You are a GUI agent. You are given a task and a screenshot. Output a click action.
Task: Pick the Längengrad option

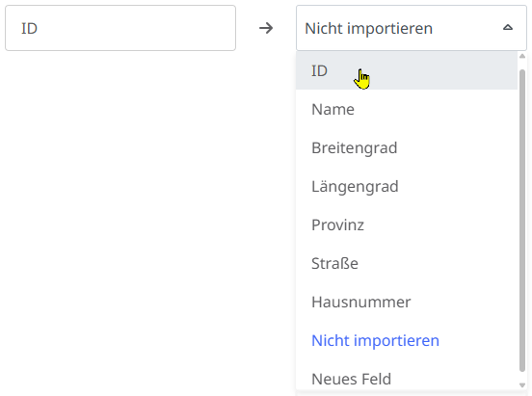(407, 186)
